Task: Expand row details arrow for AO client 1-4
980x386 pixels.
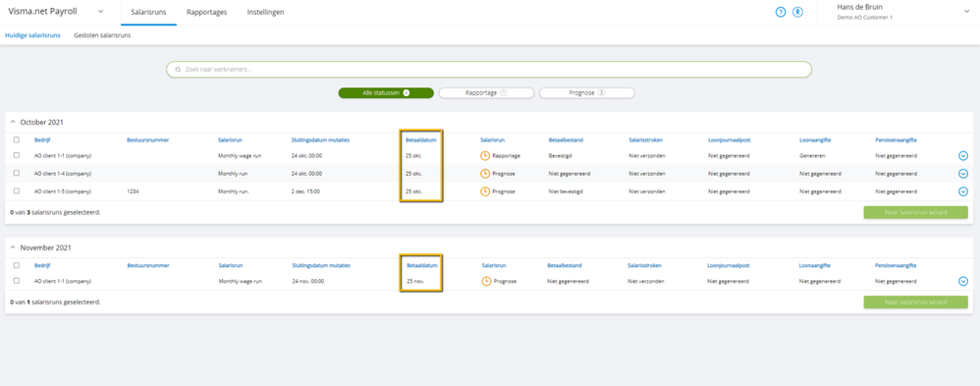Action: tap(963, 173)
